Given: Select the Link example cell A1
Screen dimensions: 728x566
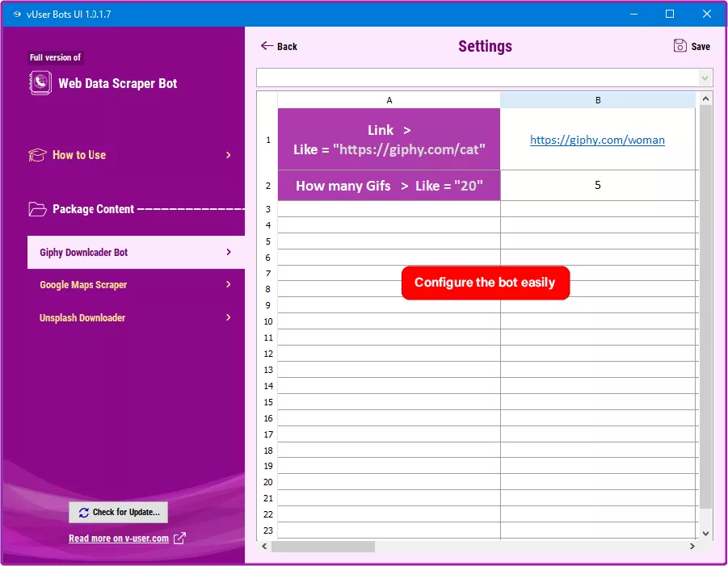Looking at the screenshot, I should pos(389,139).
